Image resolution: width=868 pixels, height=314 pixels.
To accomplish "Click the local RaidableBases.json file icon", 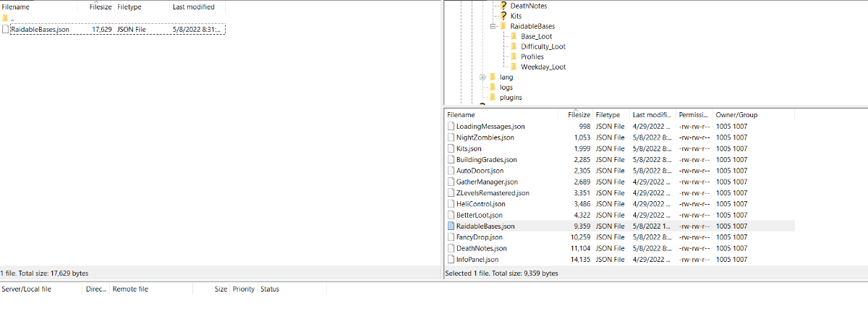I will click(6, 30).
